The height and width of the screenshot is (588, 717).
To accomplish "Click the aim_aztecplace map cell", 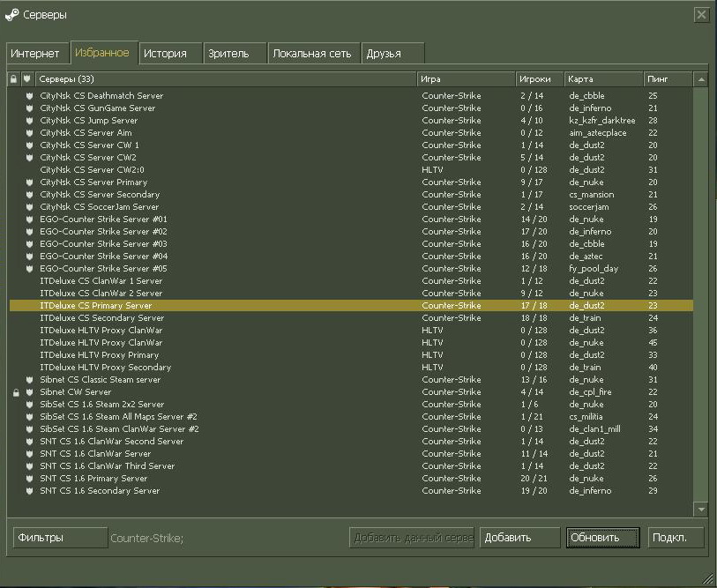I will [x=598, y=133].
